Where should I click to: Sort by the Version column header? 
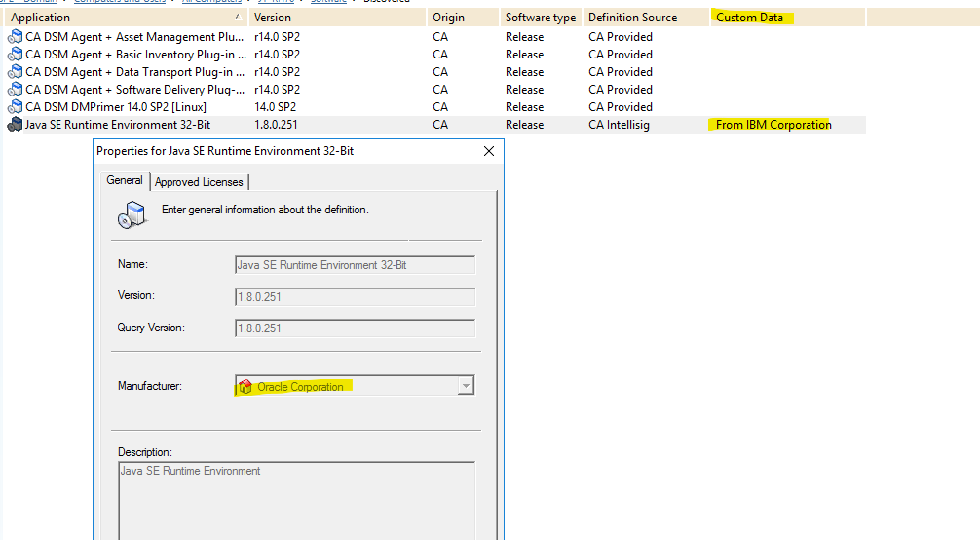point(337,18)
